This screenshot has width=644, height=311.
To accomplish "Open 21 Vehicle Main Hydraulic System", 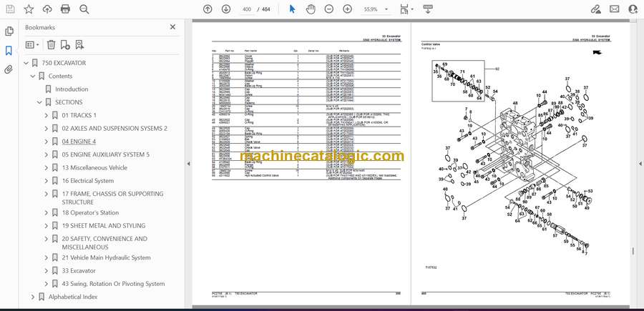I will point(106,257).
